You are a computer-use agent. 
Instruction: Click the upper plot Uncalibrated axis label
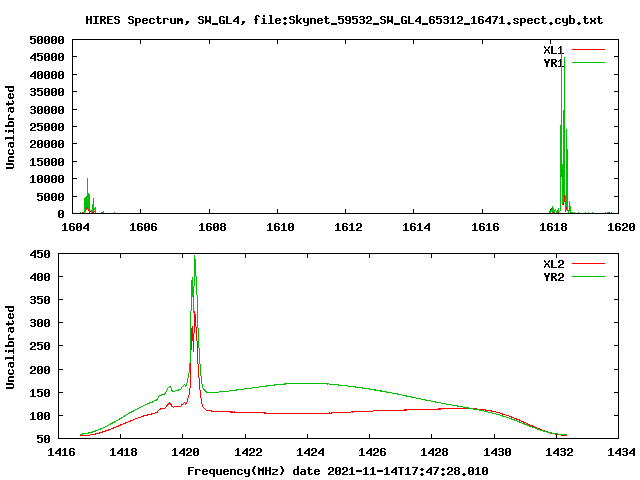pos(10,127)
